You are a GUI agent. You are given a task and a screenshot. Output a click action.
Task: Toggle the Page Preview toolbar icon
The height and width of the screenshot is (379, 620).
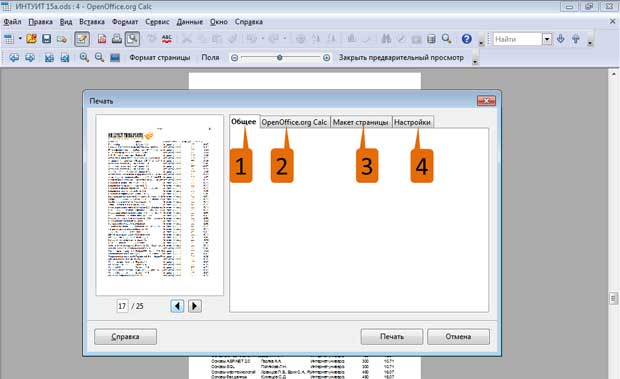[x=132, y=39]
